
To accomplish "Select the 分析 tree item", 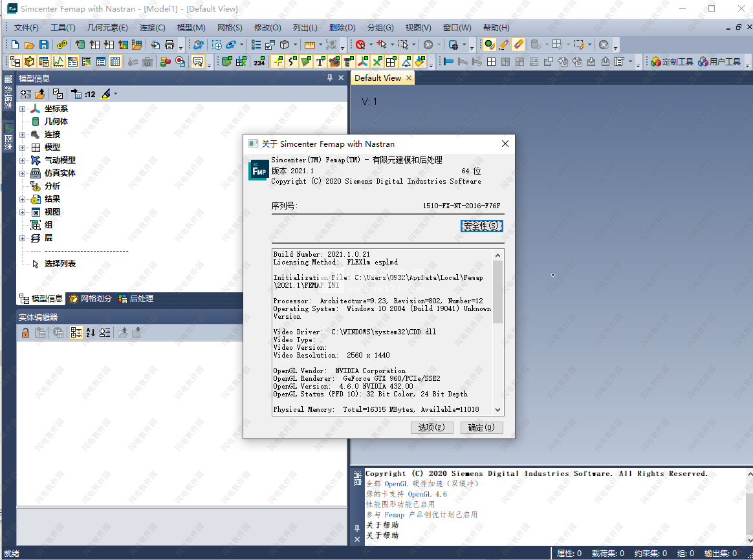I will tap(52, 186).
